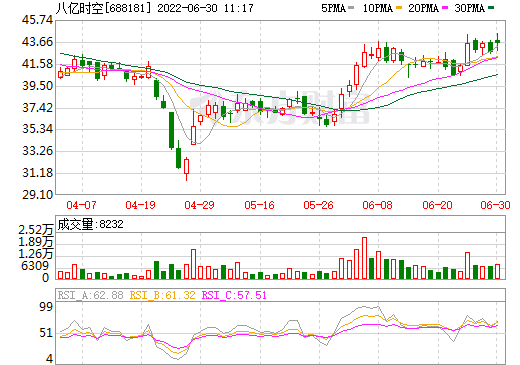Screen dimensions: 520x365
Task: Click the RSI_B:61.32 indicator label
Action: click(162, 295)
